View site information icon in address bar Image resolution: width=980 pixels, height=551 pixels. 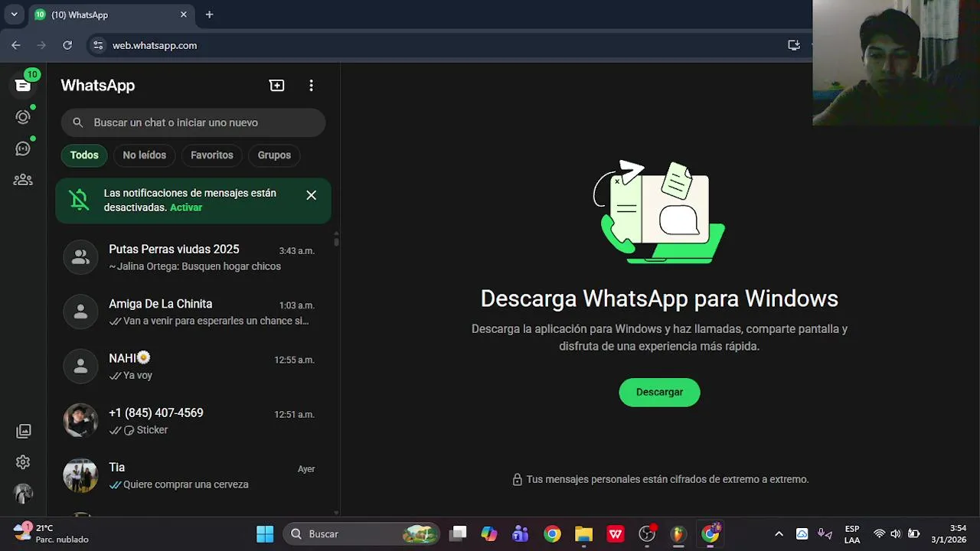98,45
